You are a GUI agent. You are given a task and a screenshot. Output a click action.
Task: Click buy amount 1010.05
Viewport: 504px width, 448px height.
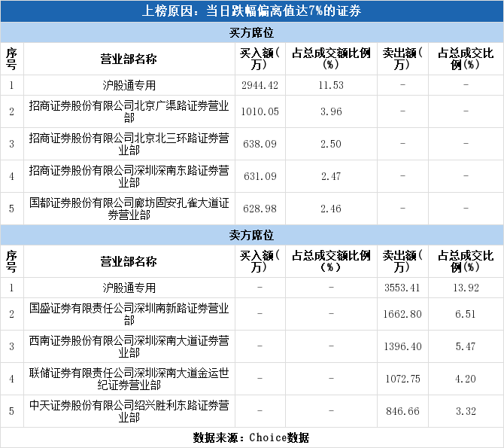coord(260,111)
